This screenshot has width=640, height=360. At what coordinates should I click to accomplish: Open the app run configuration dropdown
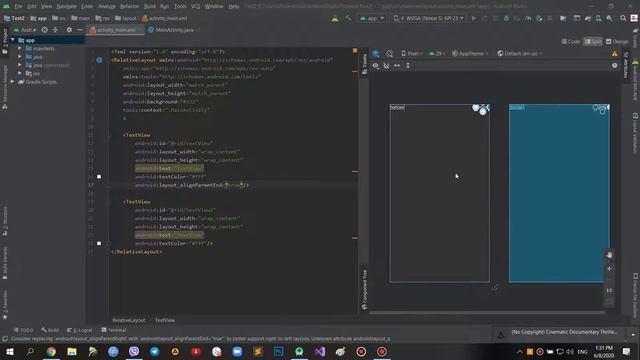point(371,18)
